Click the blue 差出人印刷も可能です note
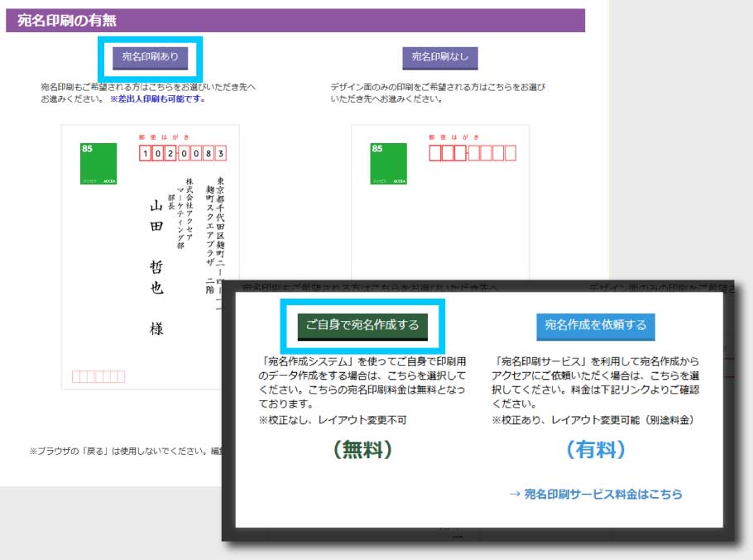This screenshot has width=753, height=560. tap(157, 98)
